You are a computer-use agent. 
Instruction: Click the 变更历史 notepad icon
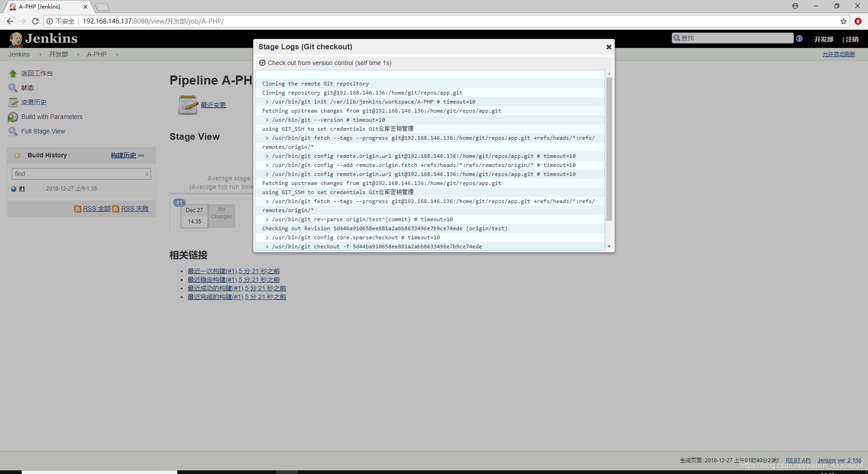pos(13,102)
